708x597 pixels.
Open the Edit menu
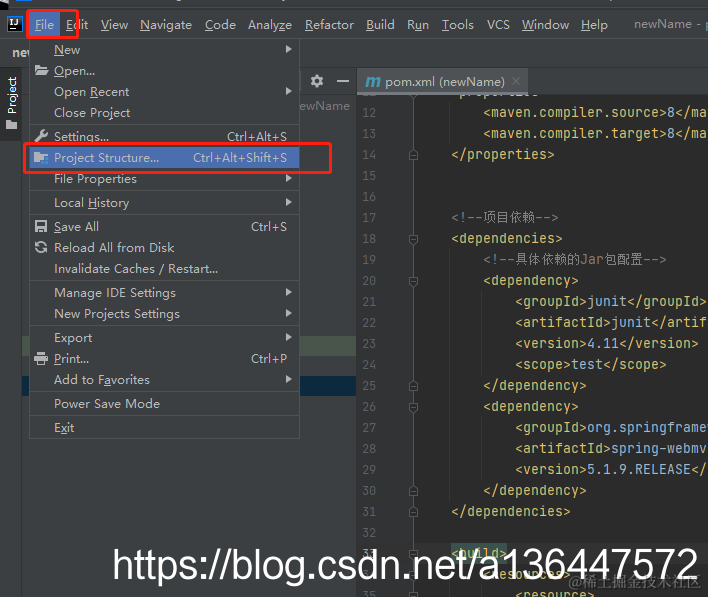click(77, 24)
